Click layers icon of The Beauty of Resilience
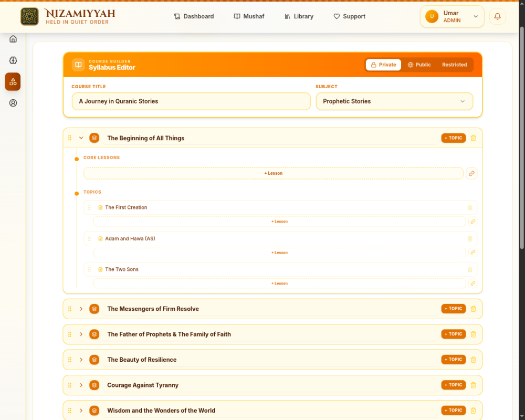Image resolution: width=525 pixels, height=420 pixels. tap(94, 360)
